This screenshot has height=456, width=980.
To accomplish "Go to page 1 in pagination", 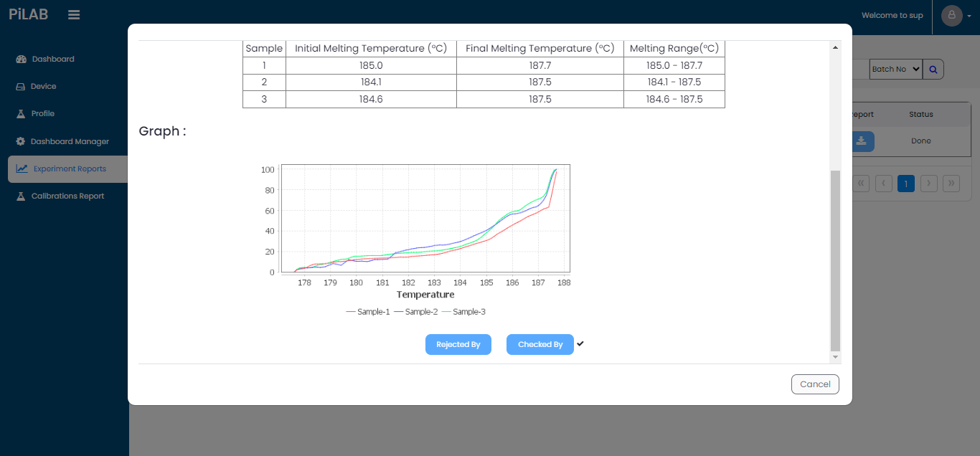I will click(x=906, y=184).
